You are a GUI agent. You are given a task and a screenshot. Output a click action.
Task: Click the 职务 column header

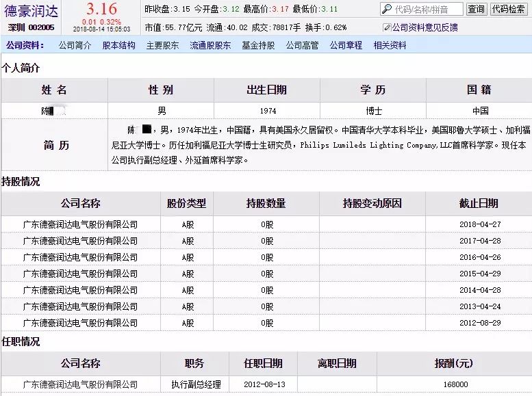(x=194, y=363)
